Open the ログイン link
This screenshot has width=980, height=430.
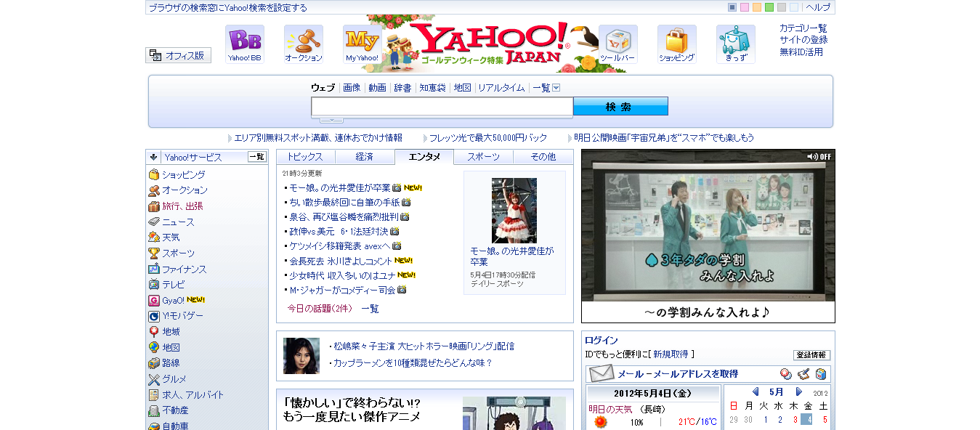click(x=602, y=341)
